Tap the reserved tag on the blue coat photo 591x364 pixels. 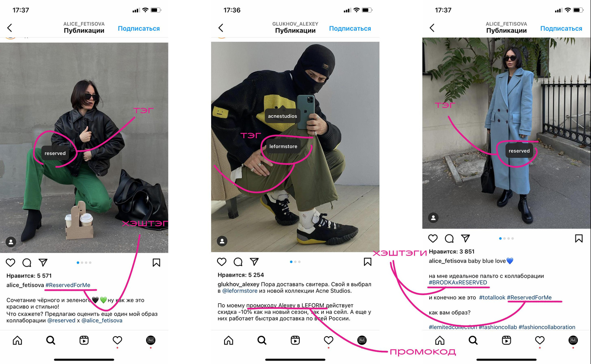tap(519, 151)
